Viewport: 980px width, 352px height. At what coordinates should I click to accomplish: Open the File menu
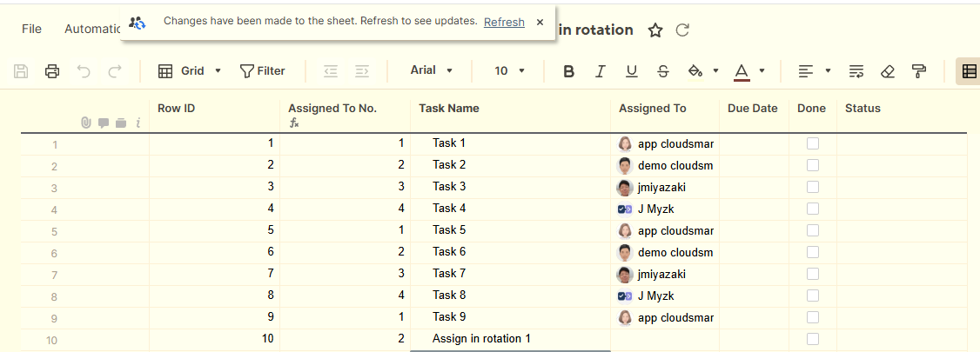click(31, 29)
